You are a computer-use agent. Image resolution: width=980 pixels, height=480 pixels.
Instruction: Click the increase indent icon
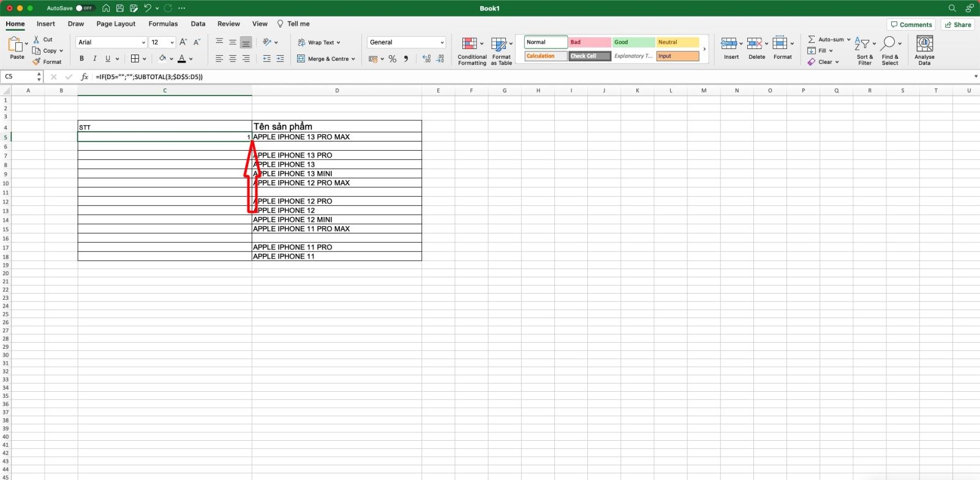[281, 59]
